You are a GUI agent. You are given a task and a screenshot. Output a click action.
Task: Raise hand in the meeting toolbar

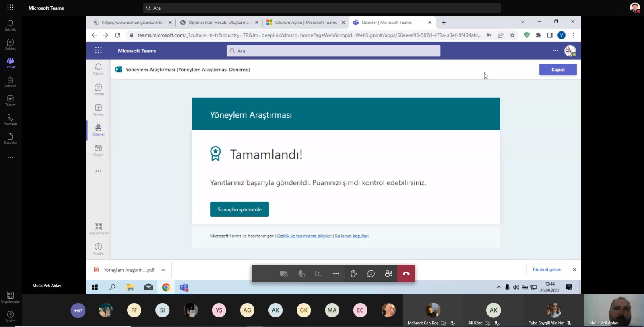353,274
